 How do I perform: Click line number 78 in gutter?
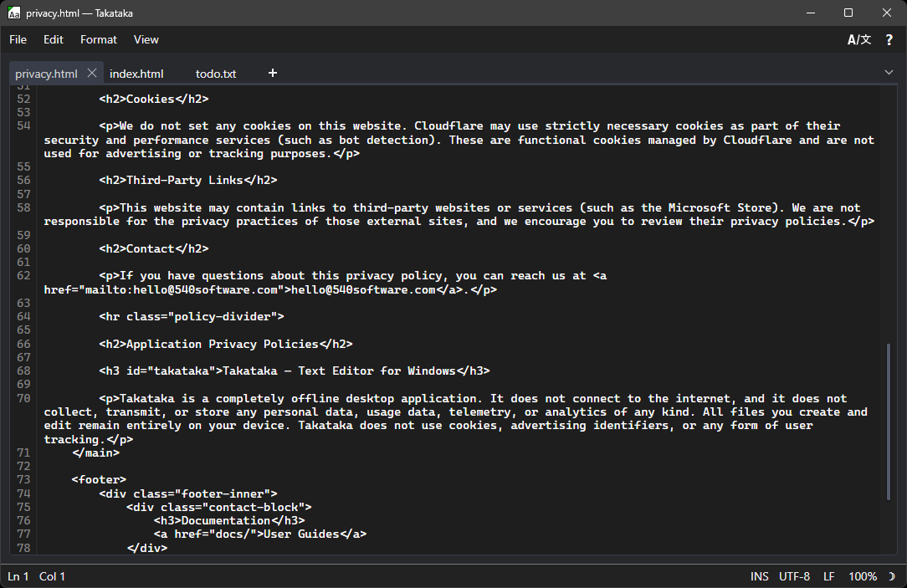(x=23, y=548)
